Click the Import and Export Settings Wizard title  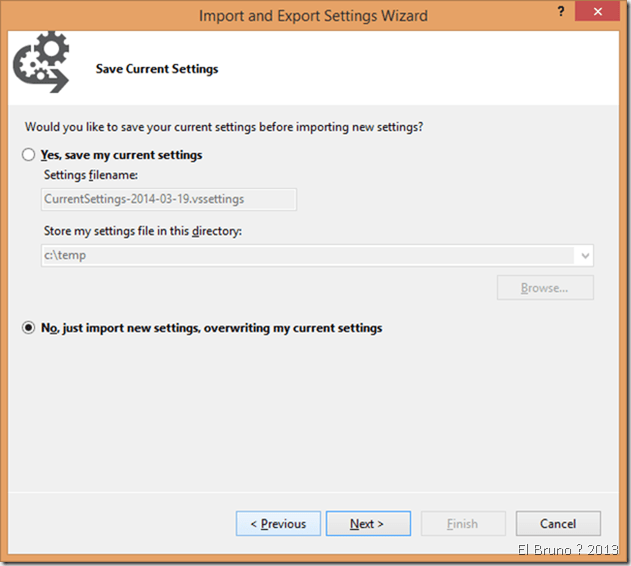click(313, 16)
